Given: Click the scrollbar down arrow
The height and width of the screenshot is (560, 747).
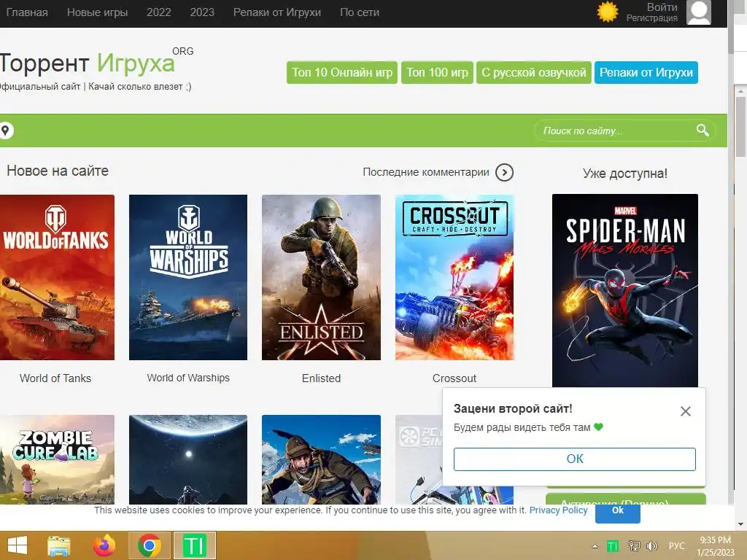Looking at the screenshot, I should pos(740,524).
